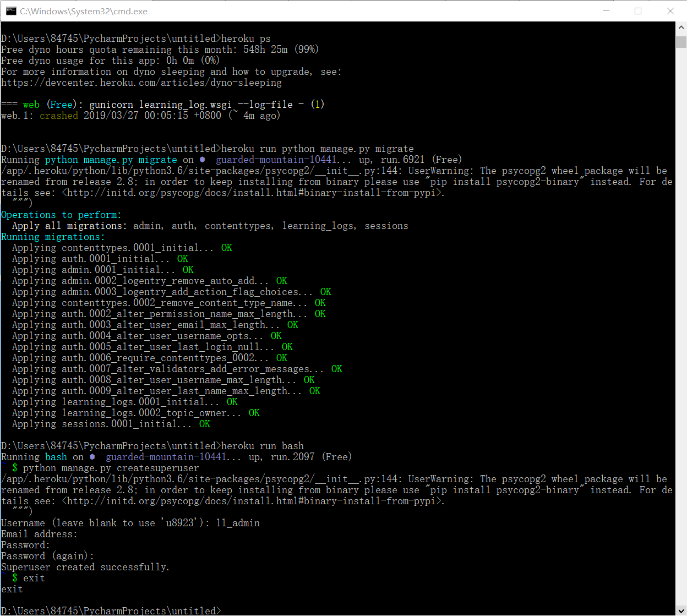This screenshot has width=687, height=616.
Task: Click the '548h 25m (99%)' quota value
Action: [281, 50]
